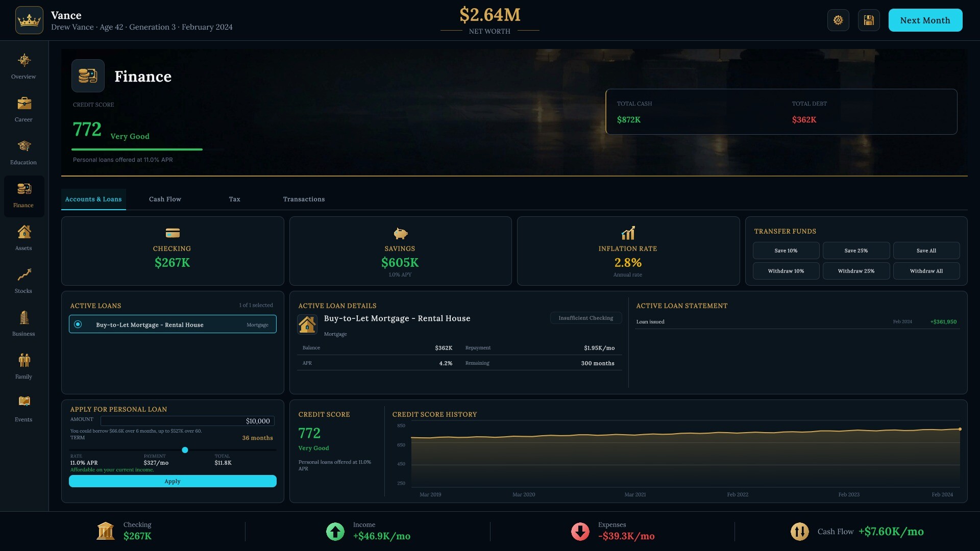Click the crown logo icon
The height and width of the screenshot is (551, 980).
29,20
